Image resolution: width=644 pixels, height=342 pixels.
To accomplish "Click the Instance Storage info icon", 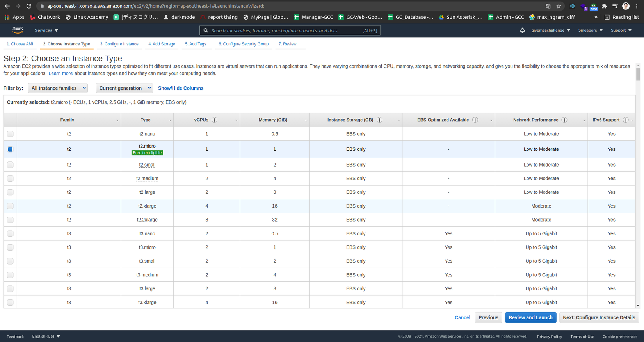I will (x=379, y=120).
